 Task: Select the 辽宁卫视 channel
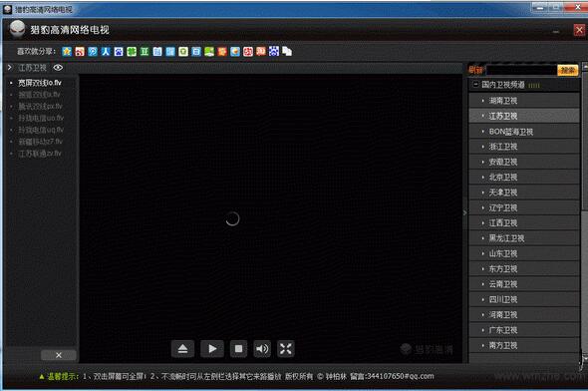(524, 207)
